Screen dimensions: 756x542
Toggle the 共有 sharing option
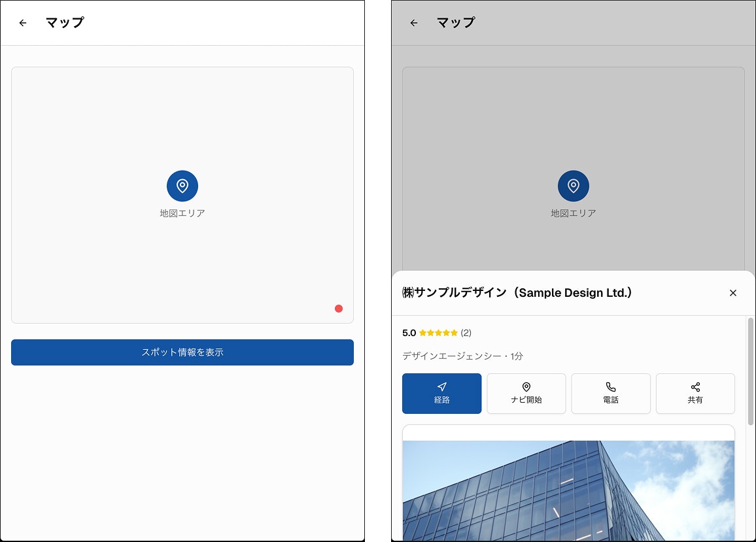695,393
